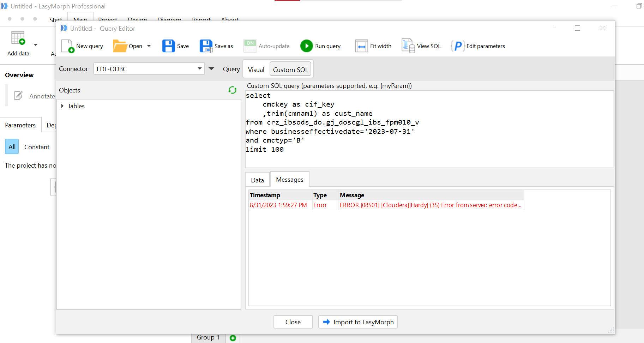Viewport: 644px width, 343px height.
Task: Close Query Editor with the X icon
Action: tap(602, 28)
